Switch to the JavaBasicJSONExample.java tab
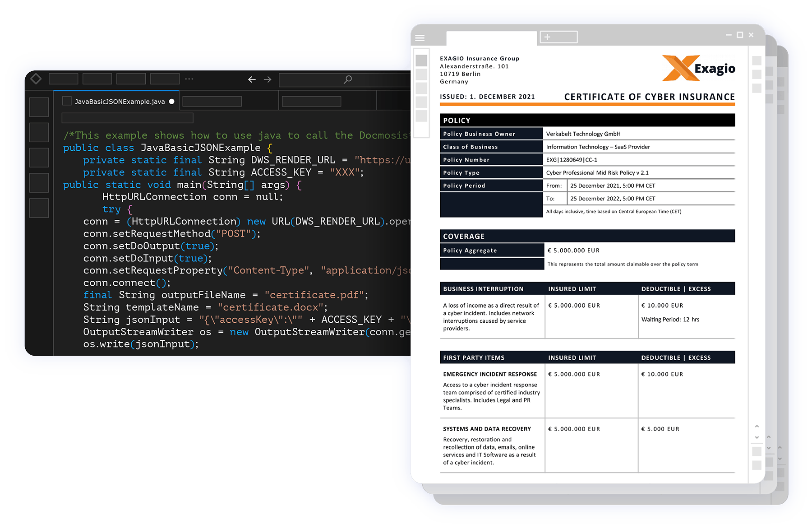This screenshot has height=529, width=812. 117,101
